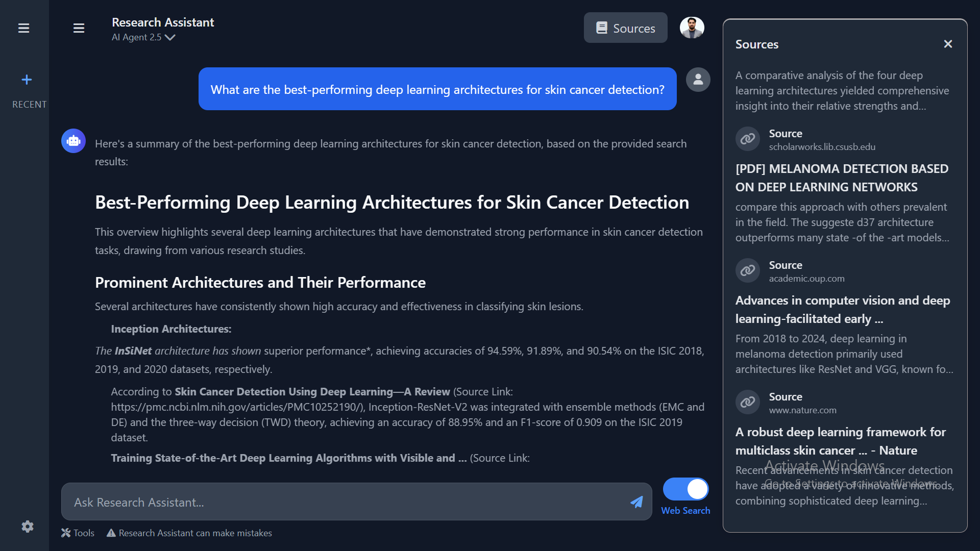Open the far-left sidebar hamburger menu
The image size is (980, 551).
tap(23, 28)
